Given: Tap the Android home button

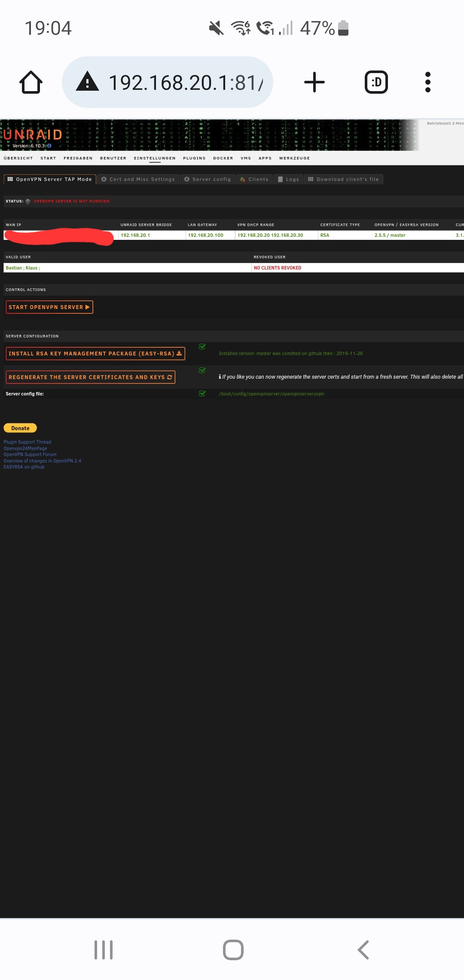Looking at the screenshot, I should coord(233,950).
